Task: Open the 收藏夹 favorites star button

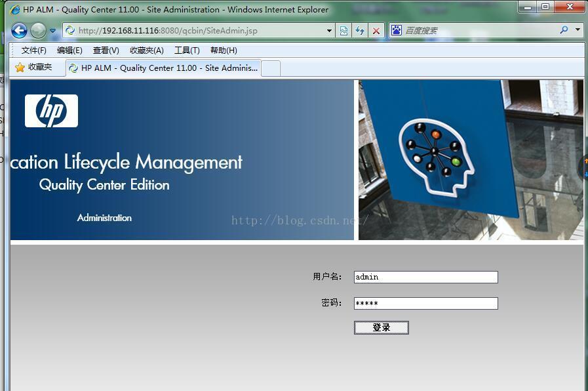Action: 33,67
